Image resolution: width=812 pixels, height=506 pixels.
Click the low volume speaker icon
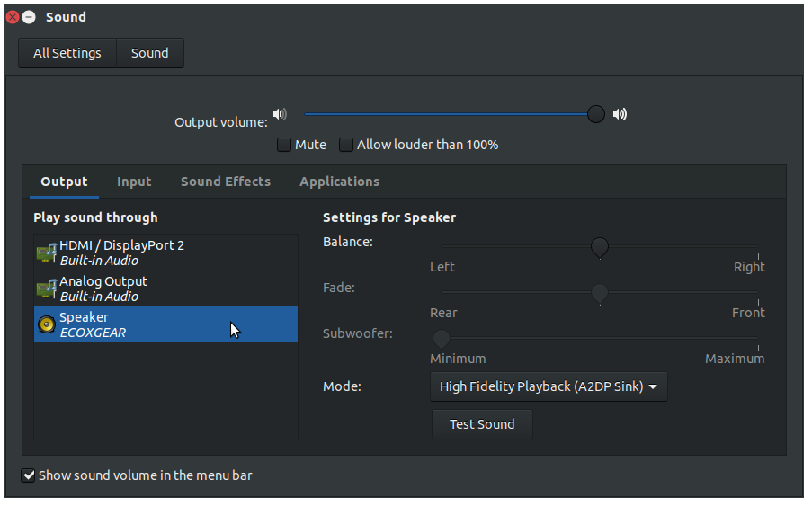280,114
